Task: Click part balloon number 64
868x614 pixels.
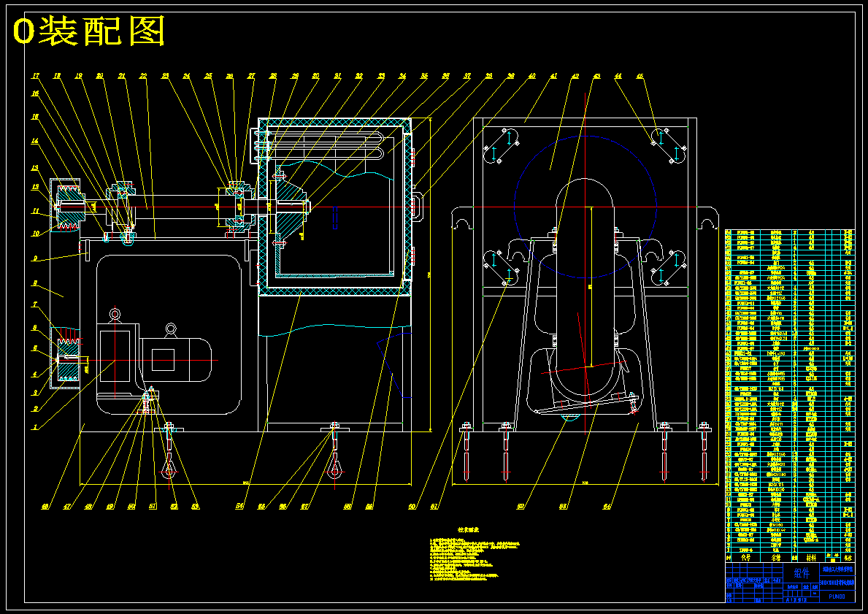Action: 606,506
